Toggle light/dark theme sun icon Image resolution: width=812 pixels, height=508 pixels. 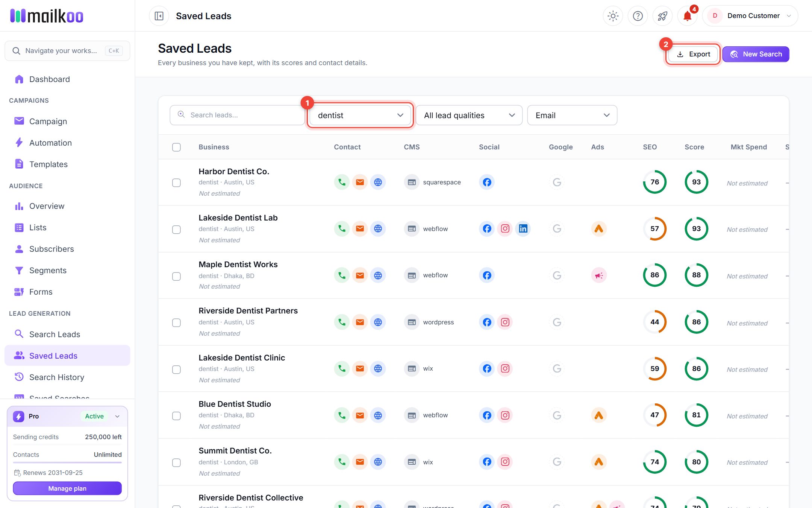coord(613,16)
